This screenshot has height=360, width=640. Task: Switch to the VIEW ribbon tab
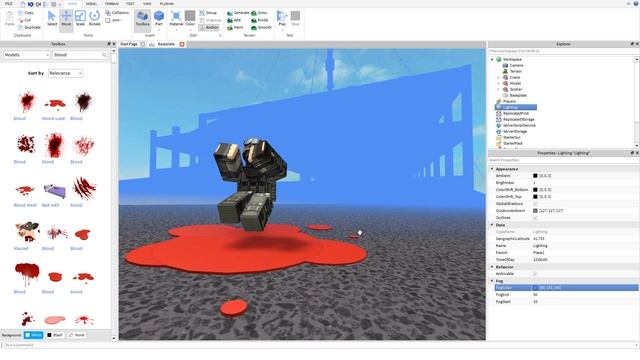[x=147, y=4]
